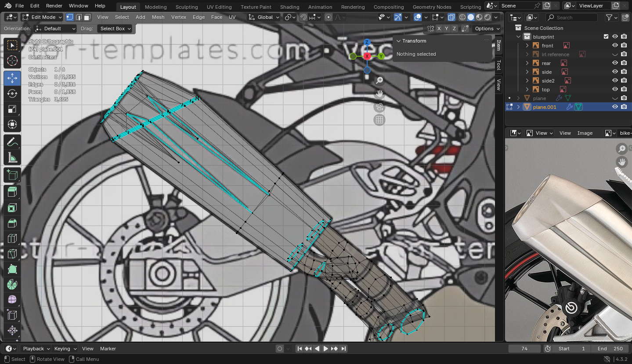Switch to the Shading workspace tab
632x364 pixels.
coord(289,7)
